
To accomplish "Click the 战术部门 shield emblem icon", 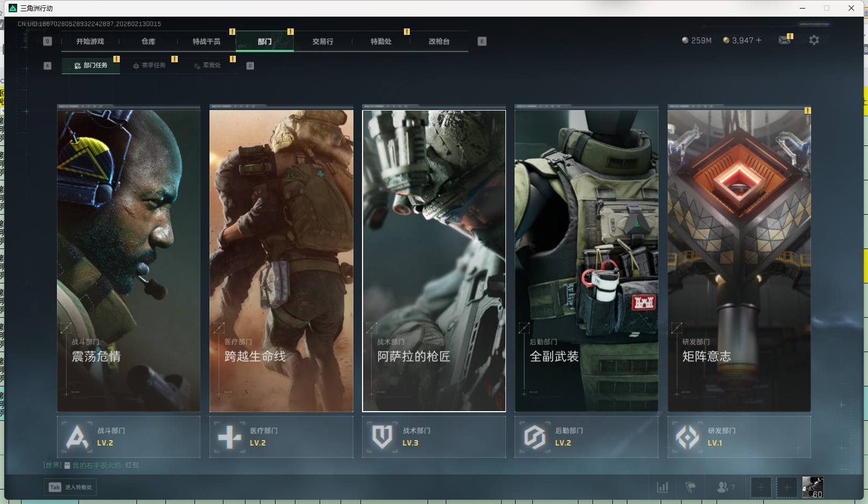I will tap(382, 437).
